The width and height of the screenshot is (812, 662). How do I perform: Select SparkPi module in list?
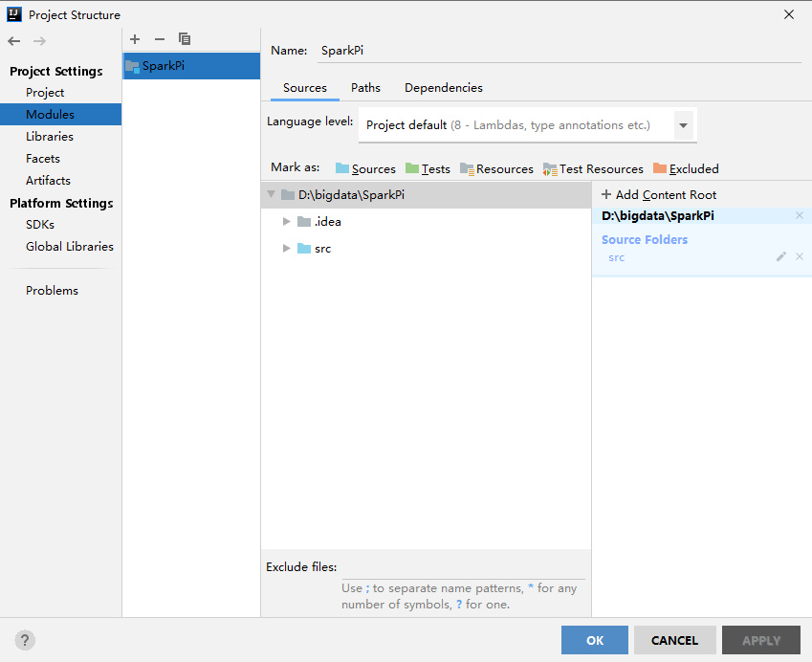tap(191, 66)
